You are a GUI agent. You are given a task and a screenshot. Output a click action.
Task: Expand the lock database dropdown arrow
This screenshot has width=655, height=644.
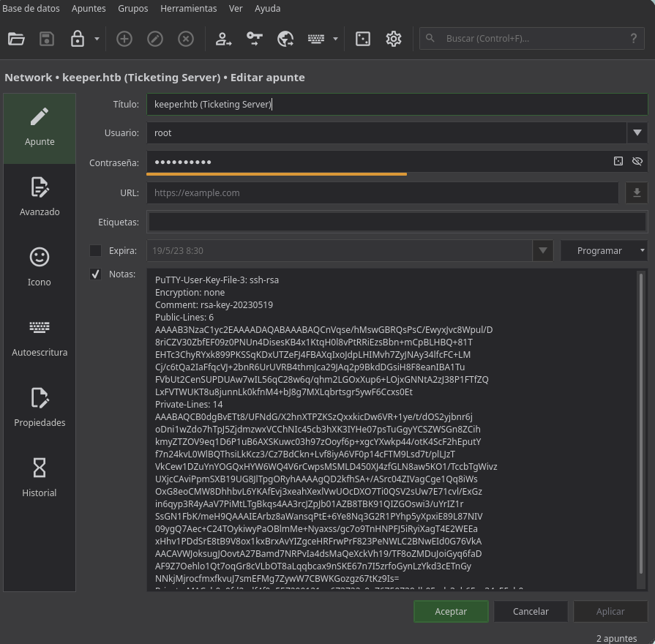(x=97, y=39)
